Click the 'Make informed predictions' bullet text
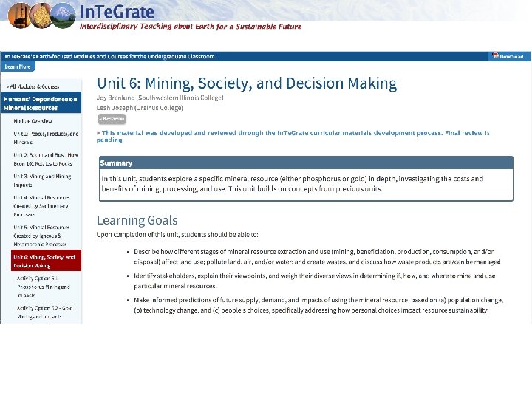The image size is (532, 399). (318, 305)
